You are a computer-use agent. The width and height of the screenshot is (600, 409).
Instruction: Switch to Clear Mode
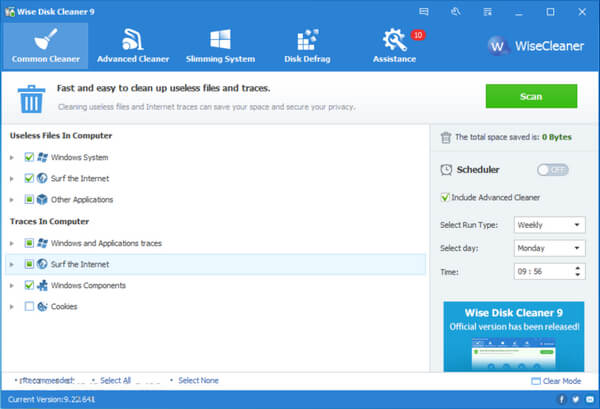[x=556, y=381]
